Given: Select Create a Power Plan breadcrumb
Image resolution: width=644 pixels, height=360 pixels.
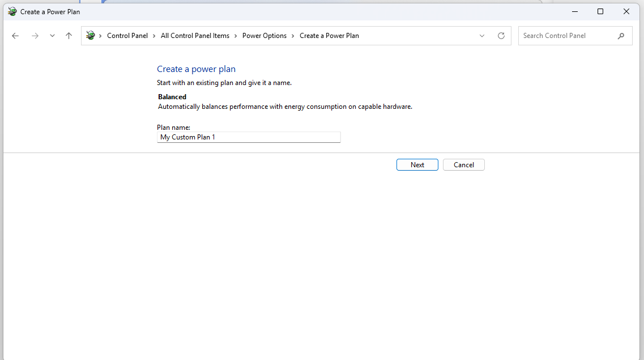Looking at the screenshot, I should [x=329, y=36].
